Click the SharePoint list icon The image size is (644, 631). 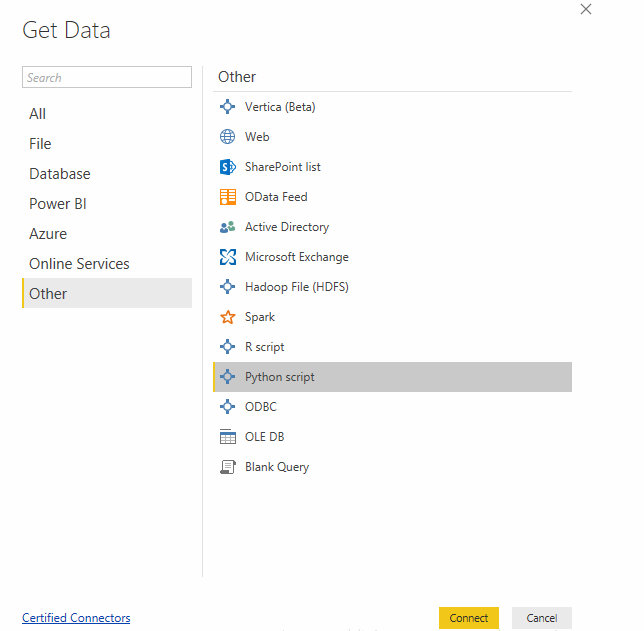228,167
